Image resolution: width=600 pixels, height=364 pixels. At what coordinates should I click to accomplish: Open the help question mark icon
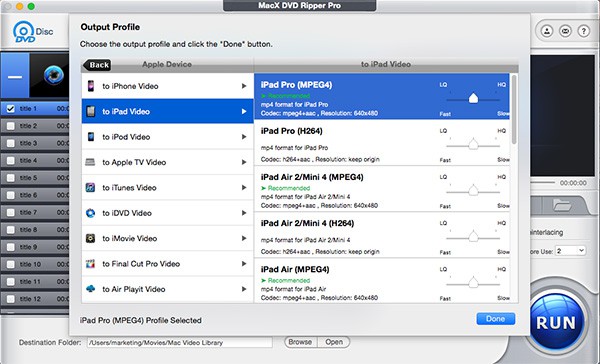(584, 31)
